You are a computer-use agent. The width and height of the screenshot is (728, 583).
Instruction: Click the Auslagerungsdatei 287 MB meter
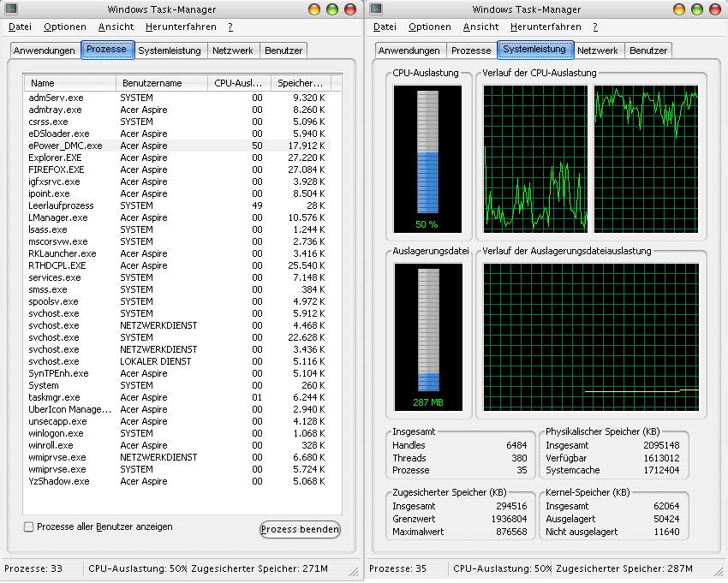tap(428, 337)
